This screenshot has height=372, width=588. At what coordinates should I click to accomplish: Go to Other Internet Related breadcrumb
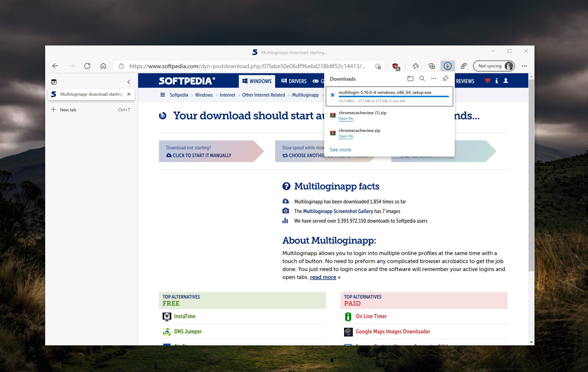click(263, 95)
